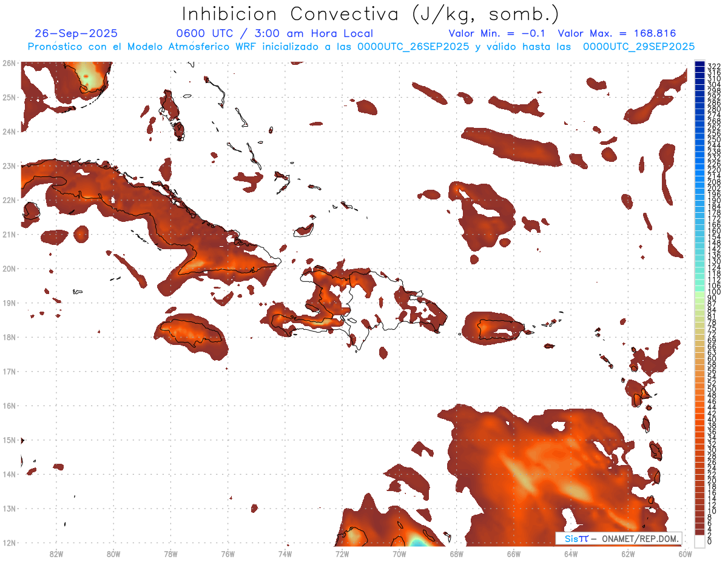
Task: Click the "23N" latitude label
Action: (x=9, y=166)
